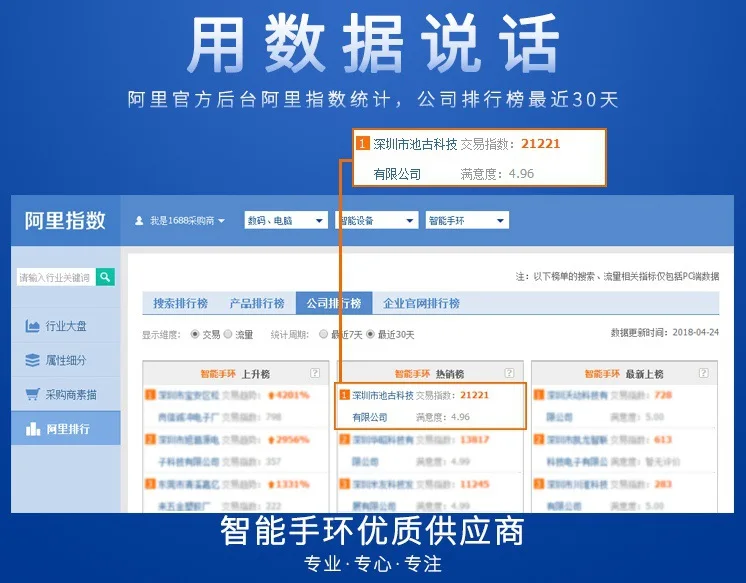Open 属性细分 in the sidebar
The image size is (746, 583).
tap(66, 360)
